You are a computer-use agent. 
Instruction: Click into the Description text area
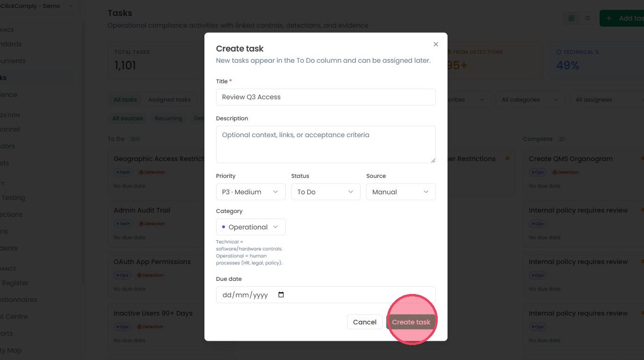(326, 144)
